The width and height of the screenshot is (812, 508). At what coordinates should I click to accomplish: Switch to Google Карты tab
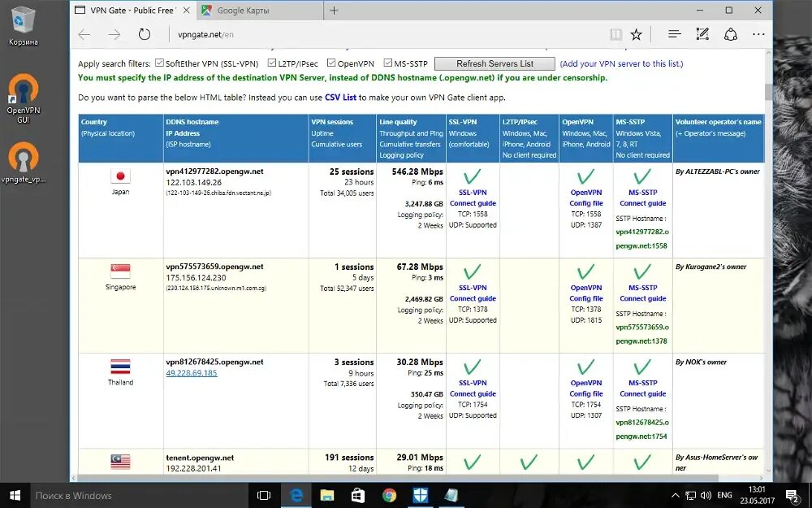coord(261,11)
